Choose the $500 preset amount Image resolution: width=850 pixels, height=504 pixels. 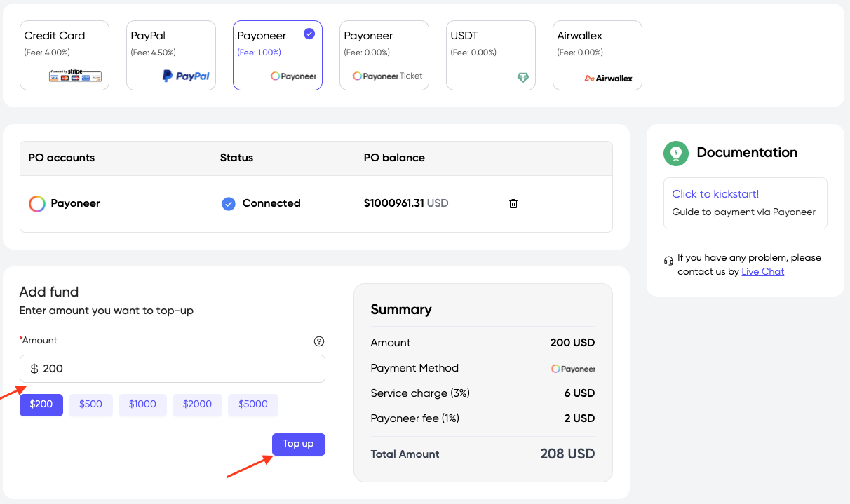pyautogui.click(x=90, y=404)
